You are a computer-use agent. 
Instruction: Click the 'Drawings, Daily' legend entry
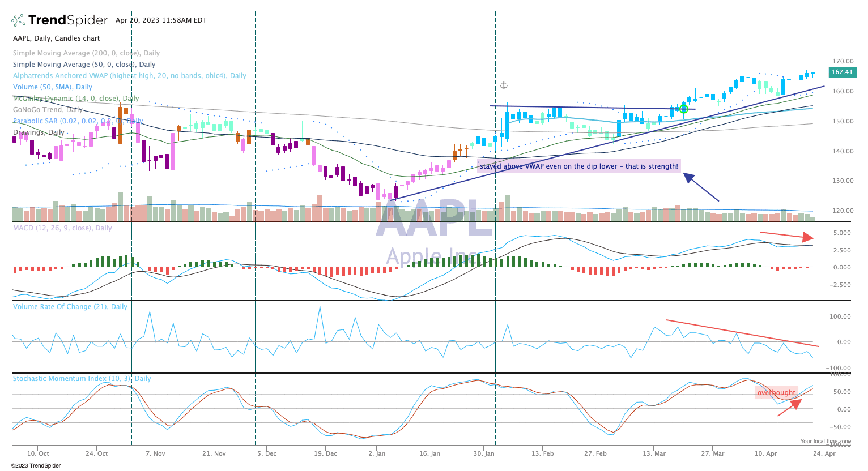tap(39, 132)
